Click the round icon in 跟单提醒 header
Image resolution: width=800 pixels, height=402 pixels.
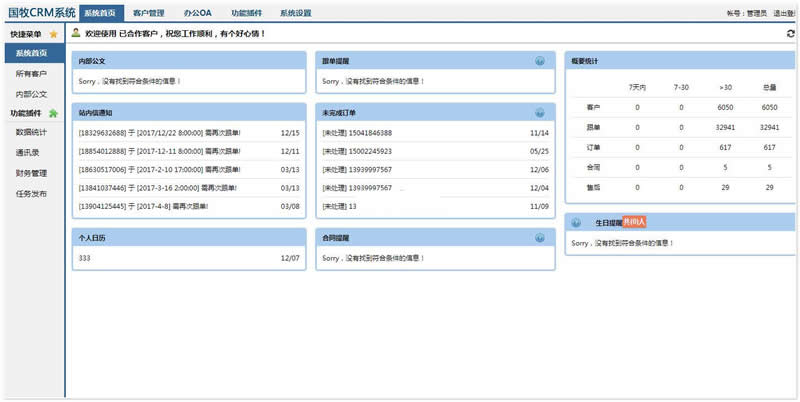(540, 61)
